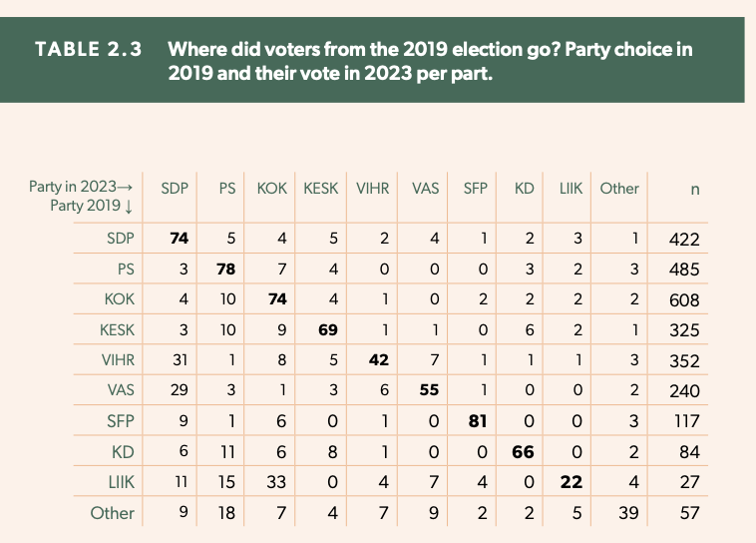Screen dimensions: 756x543
Task: Click the 31 value in the VIHR row
Action: tap(180, 360)
